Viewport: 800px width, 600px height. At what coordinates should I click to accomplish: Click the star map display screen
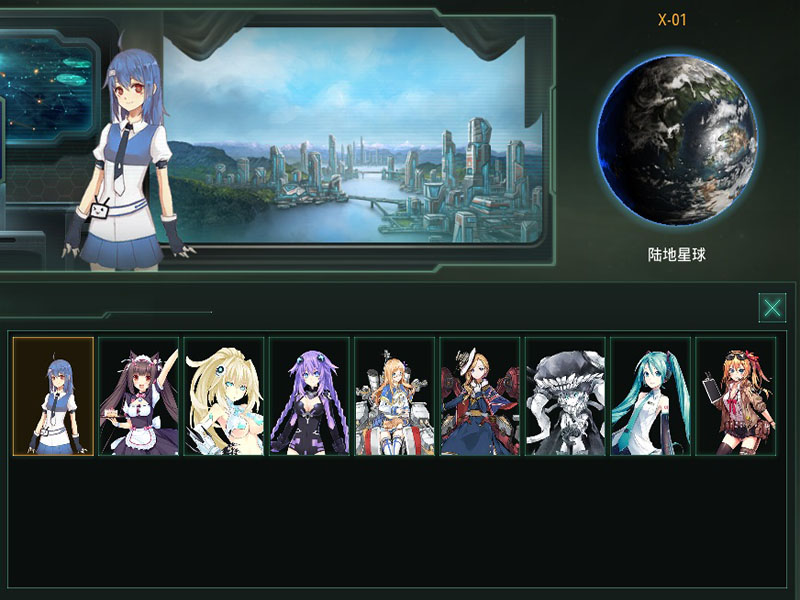point(46,89)
